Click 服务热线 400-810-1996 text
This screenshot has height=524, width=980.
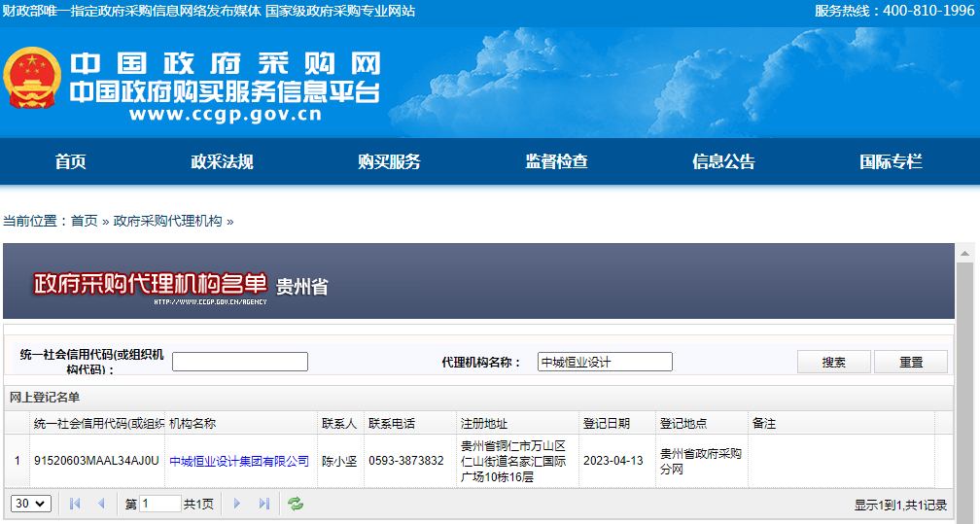click(894, 11)
